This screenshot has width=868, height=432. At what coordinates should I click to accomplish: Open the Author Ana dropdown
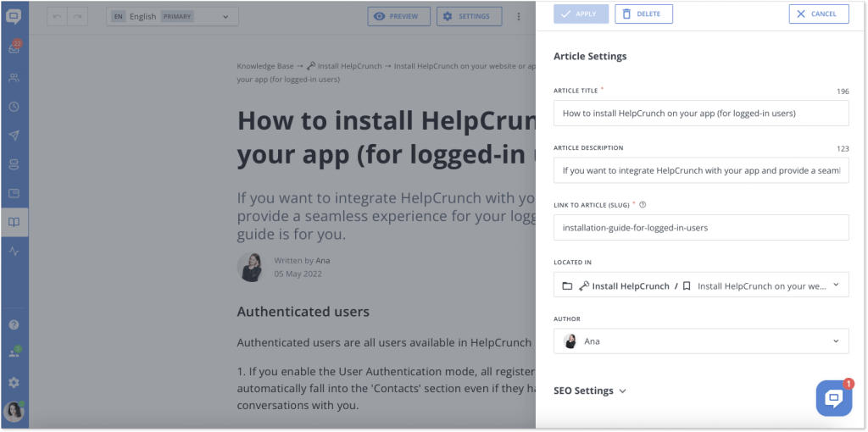701,341
